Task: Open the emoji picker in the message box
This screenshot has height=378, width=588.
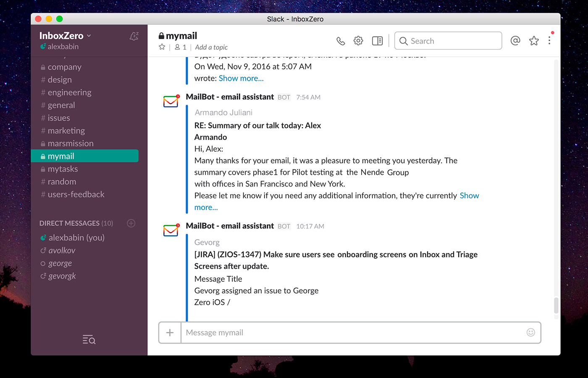Action: tap(530, 332)
